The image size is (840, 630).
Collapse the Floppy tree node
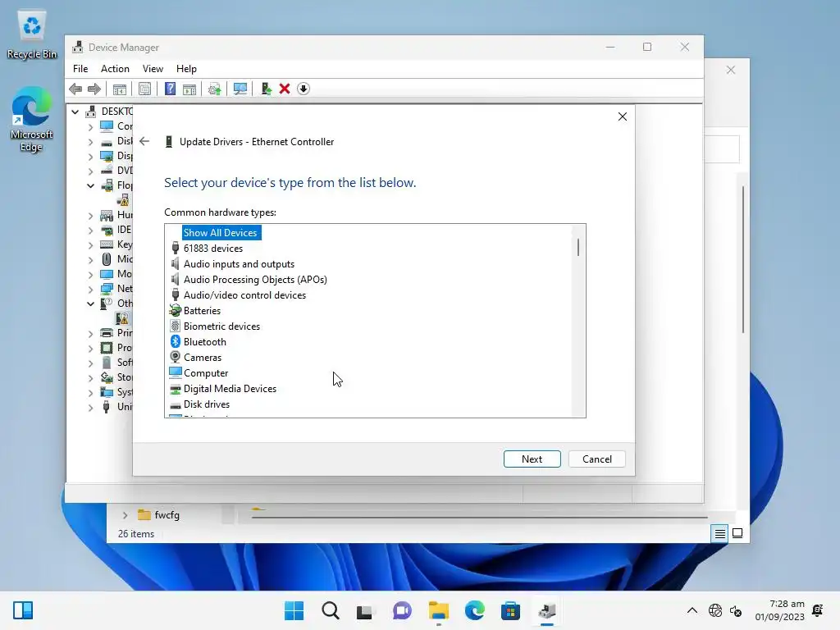point(90,185)
